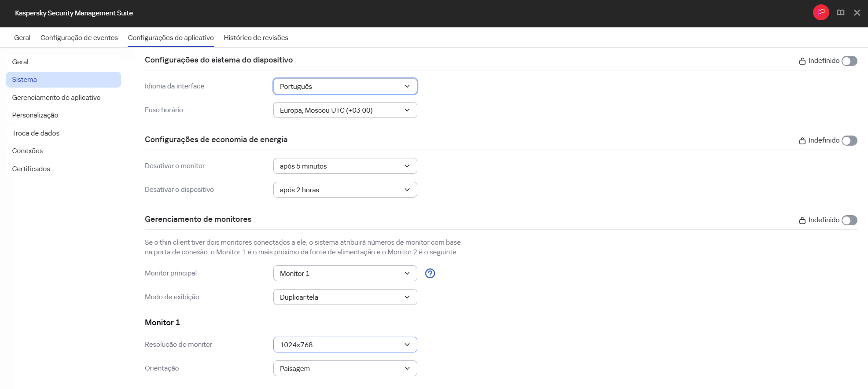Switch to Configuração de eventos tab

point(79,37)
